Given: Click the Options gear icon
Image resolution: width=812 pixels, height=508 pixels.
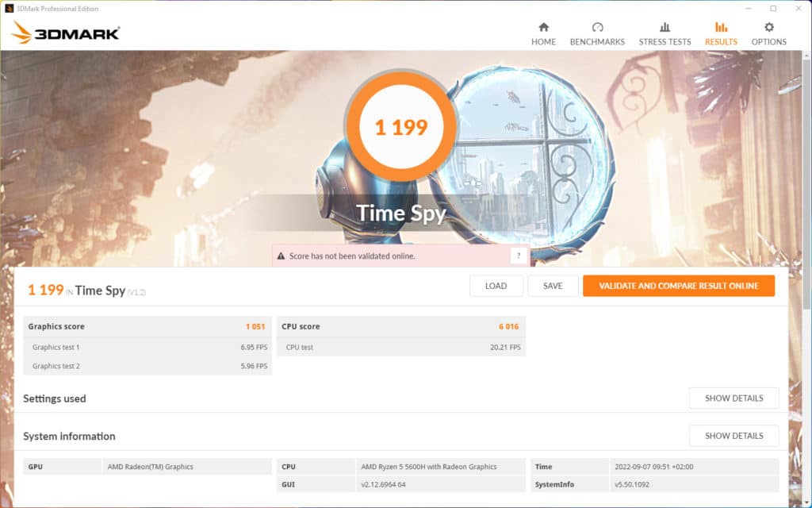Looking at the screenshot, I should pyautogui.click(x=769, y=27).
